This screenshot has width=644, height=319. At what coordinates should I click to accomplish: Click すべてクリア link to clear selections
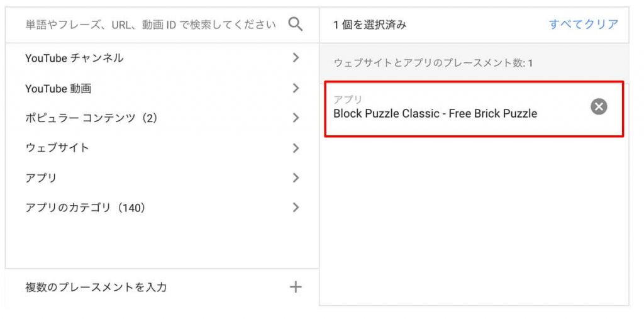pyautogui.click(x=584, y=25)
